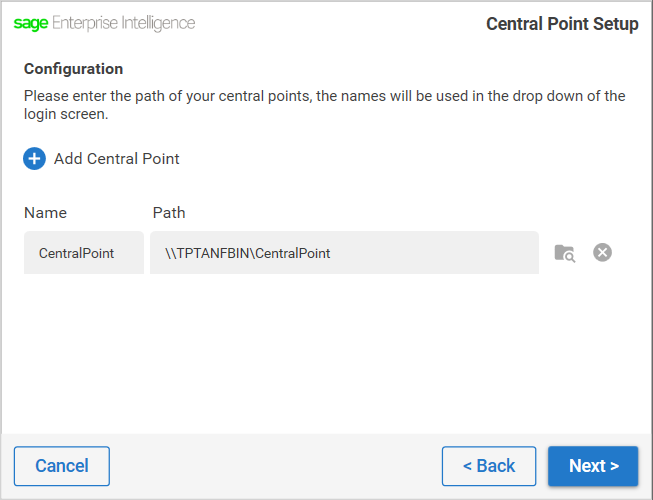
Task: Click the Cancel button
Action: point(62,466)
